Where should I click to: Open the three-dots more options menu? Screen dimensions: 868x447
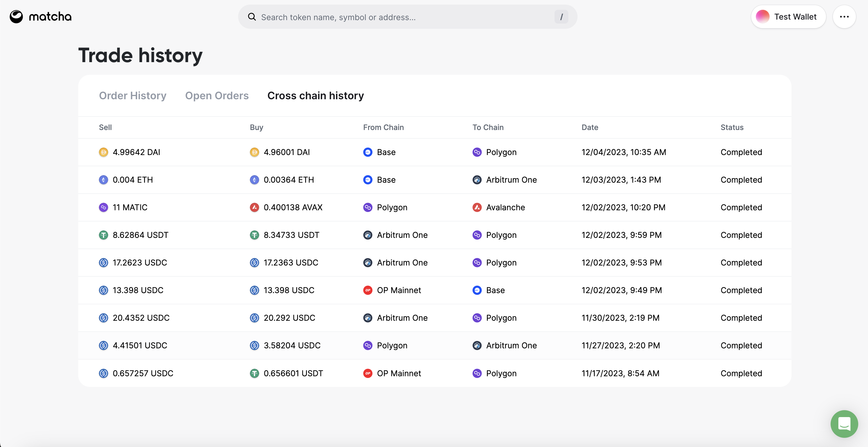click(x=844, y=17)
